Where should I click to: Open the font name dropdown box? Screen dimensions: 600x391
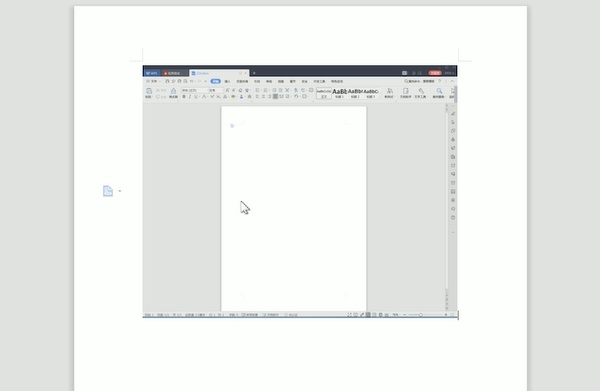point(194,90)
